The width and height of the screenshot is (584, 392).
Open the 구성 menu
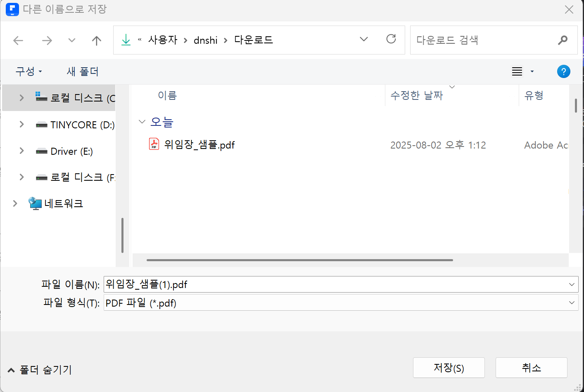tap(28, 72)
